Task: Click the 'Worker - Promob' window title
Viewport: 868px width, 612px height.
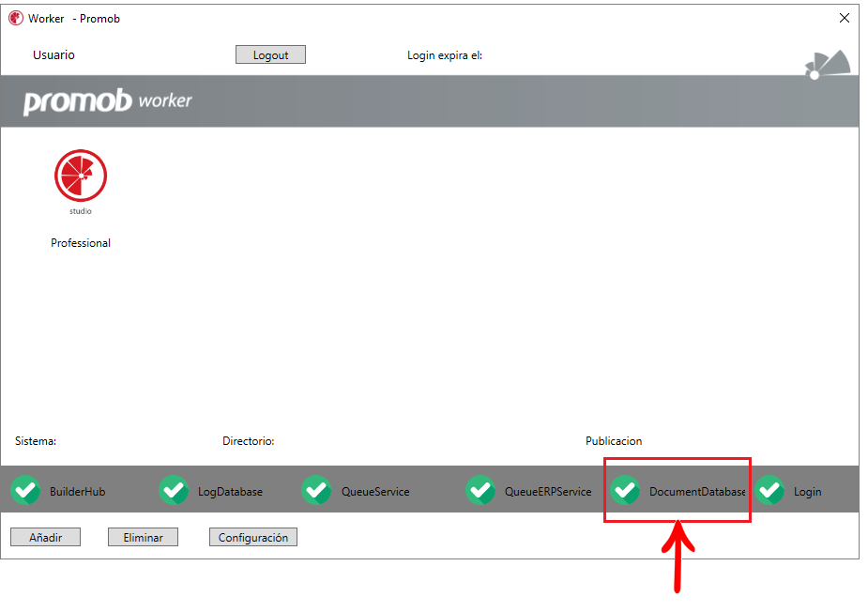Action: (x=74, y=18)
